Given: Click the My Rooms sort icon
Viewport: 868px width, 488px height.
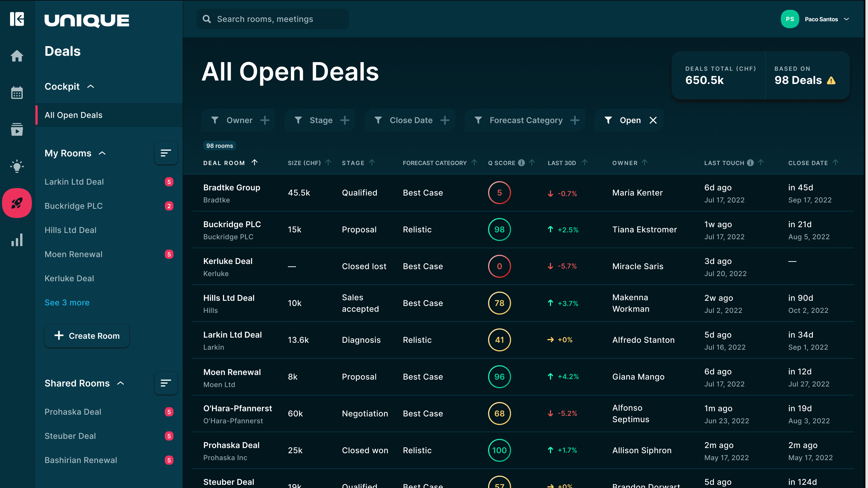Looking at the screenshot, I should [x=165, y=153].
